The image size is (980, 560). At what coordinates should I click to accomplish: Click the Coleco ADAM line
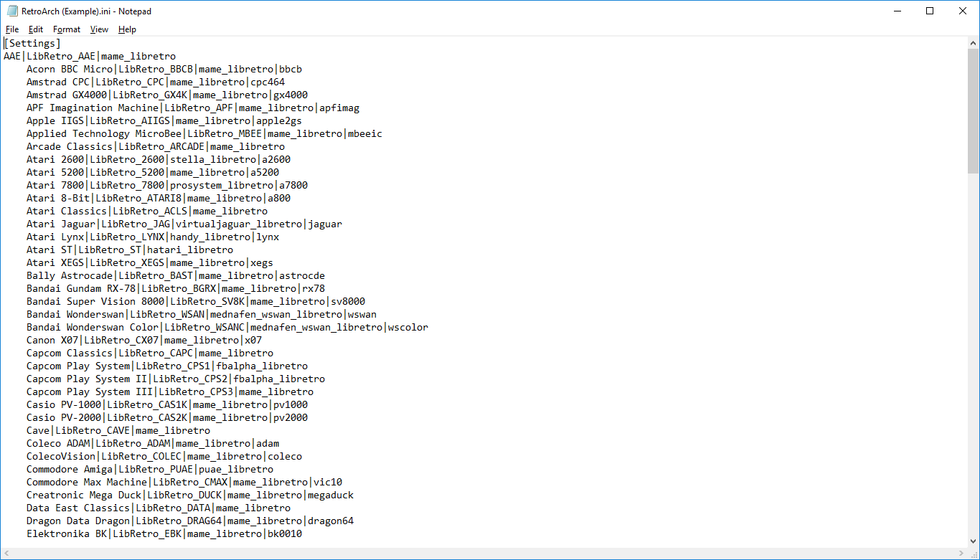(153, 443)
